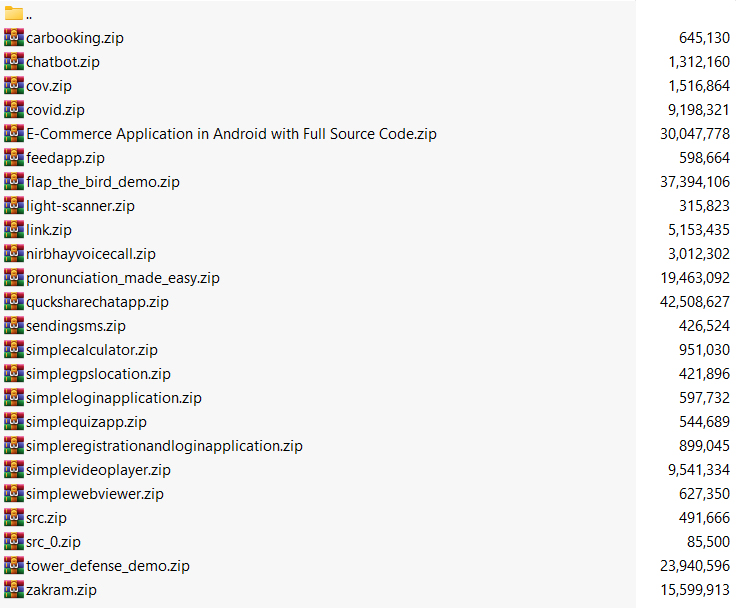
Task: Select pronunciation_made_easy.zip file name
Action: (123, 278)
